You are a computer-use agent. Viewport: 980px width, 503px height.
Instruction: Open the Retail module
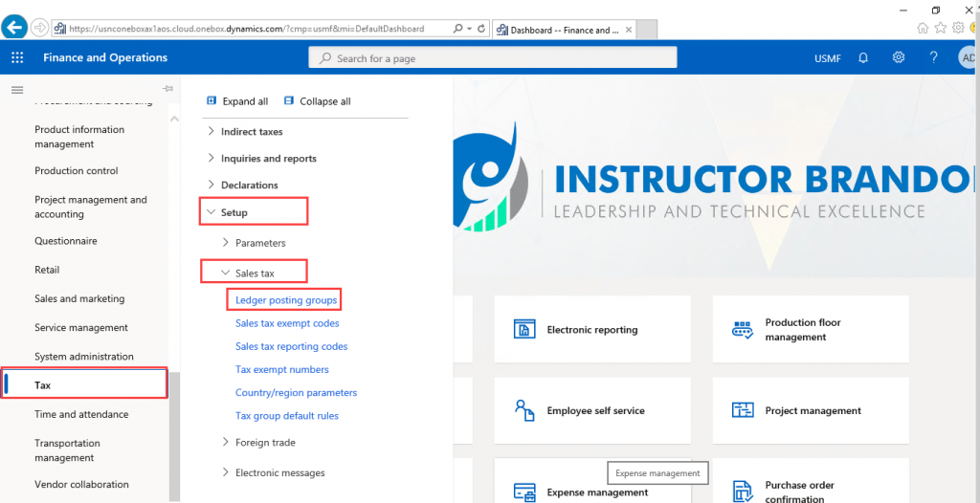tap(47, 270)
